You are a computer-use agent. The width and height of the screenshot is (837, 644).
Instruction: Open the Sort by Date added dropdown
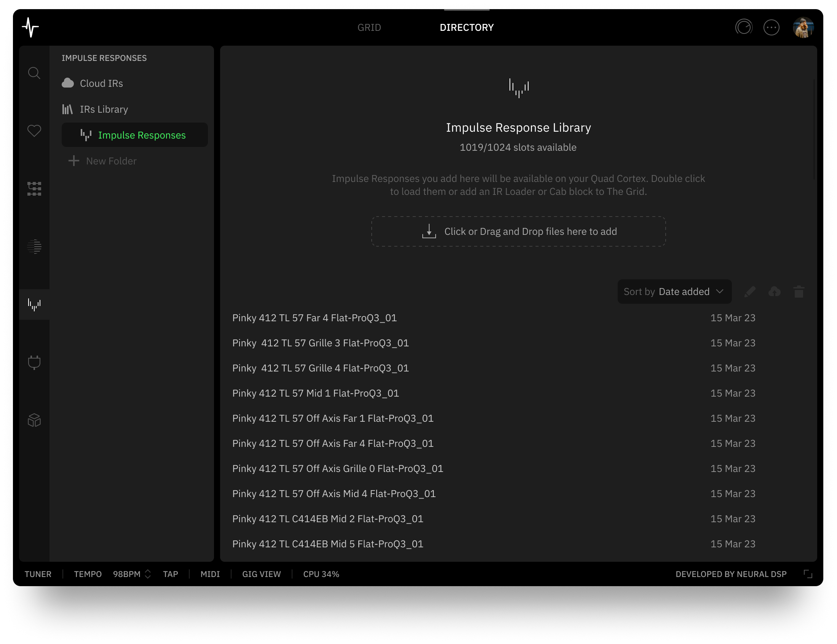pyautogui.click(x=674, y=292)
